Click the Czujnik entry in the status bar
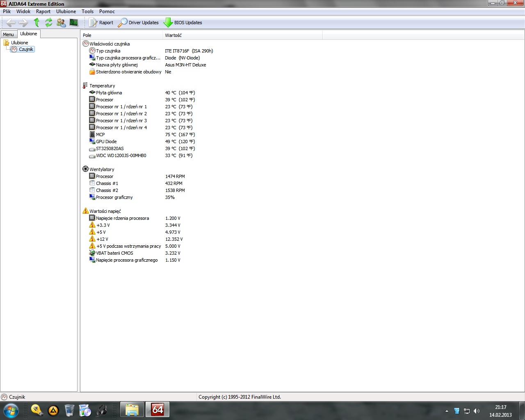 point(14,397)
